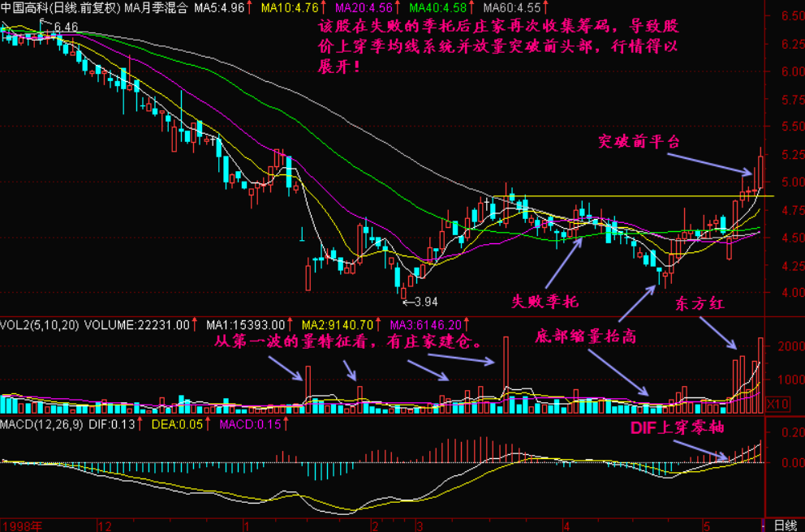Click the 1998年 date axis label

click(x=20, y=525)
